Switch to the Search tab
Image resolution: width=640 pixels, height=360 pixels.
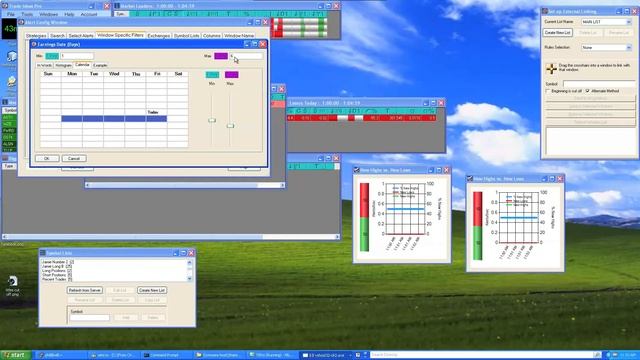(x=58, y=36)
